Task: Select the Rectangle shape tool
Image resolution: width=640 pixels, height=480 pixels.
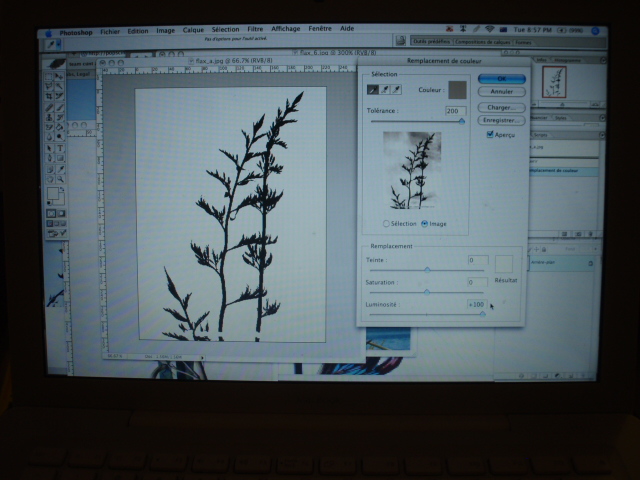Action: 60,158
